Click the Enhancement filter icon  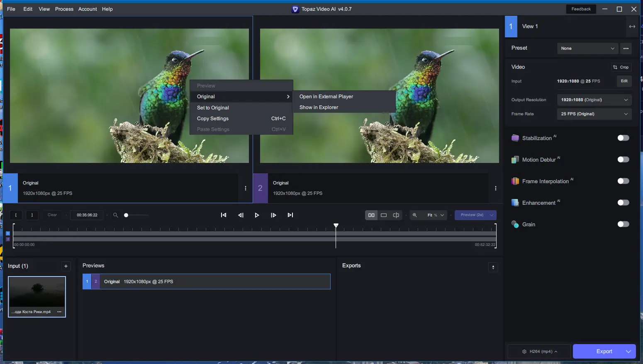tap(515, 203)
